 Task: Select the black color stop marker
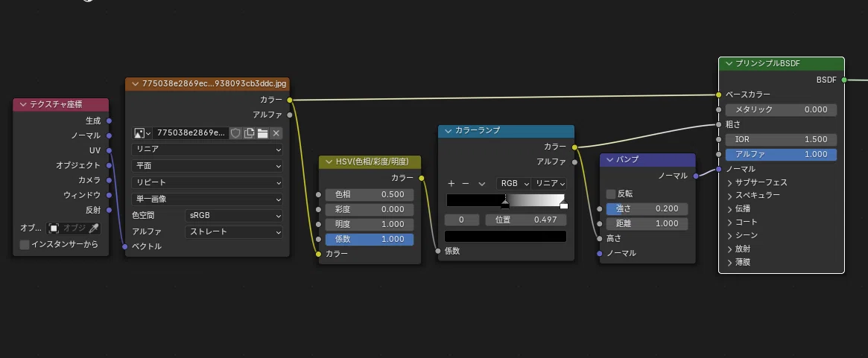click(x=505, y=204)
